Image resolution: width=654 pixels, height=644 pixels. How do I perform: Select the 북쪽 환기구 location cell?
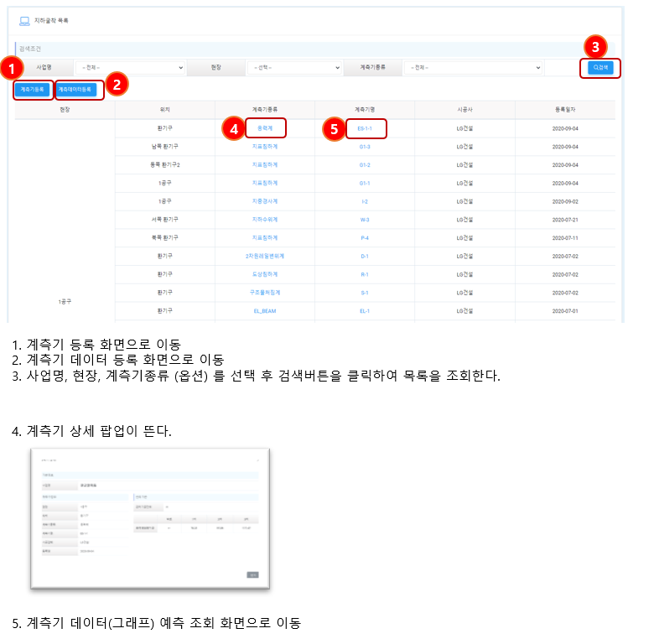tap(164, 238)
